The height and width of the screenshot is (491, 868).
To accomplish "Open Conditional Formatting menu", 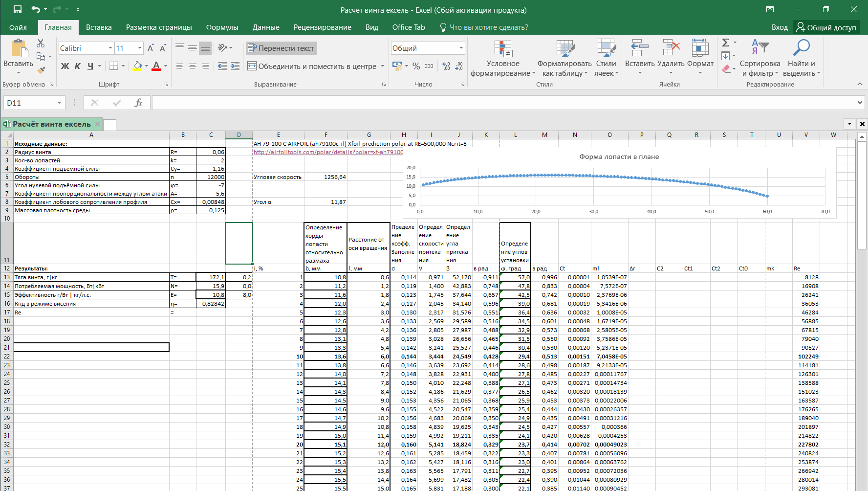I will click(503, 58).
